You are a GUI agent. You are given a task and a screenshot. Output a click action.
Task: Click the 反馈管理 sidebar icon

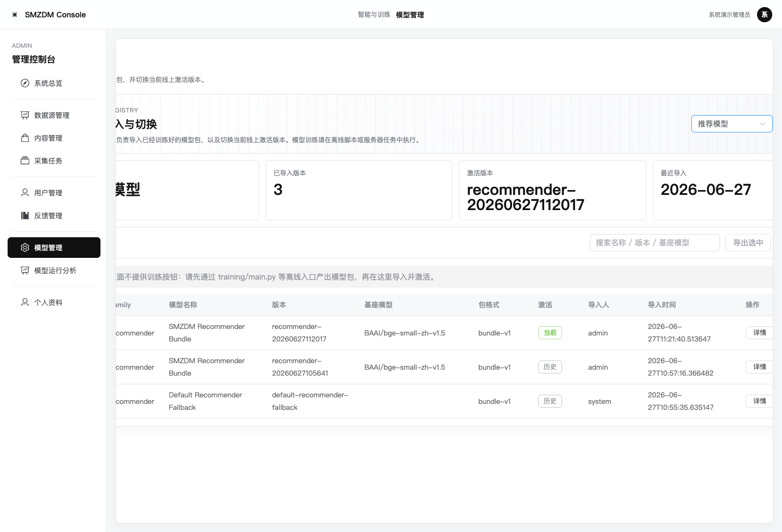point(25,216)
